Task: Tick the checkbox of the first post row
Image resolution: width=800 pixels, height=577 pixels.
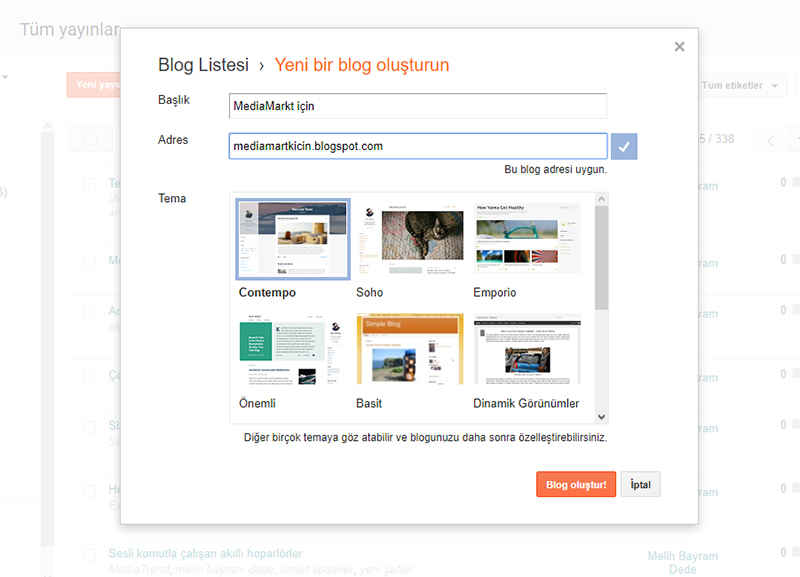Action: [89, 184]
